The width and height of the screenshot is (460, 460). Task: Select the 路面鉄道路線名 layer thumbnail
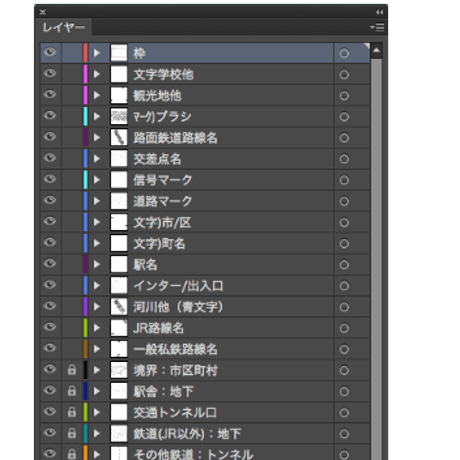coord(119,137)
